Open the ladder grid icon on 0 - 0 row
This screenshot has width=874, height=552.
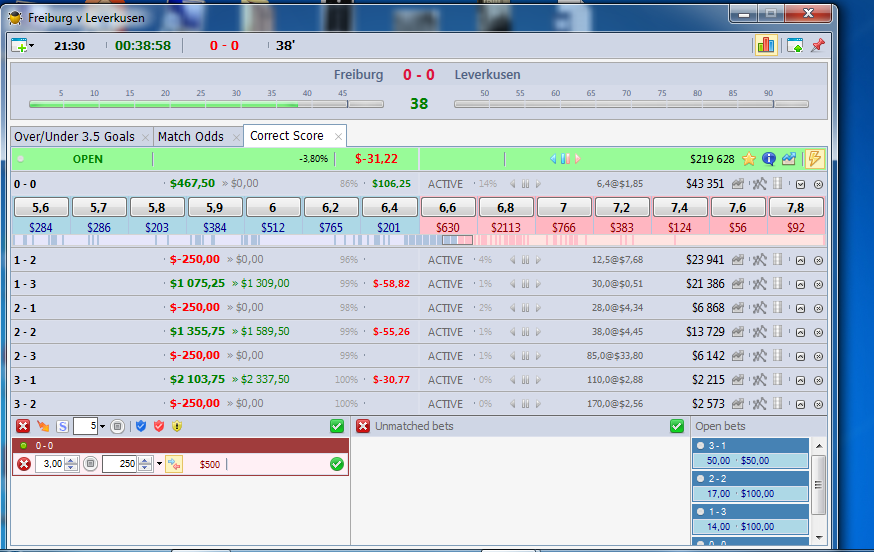tap(778, 183)
